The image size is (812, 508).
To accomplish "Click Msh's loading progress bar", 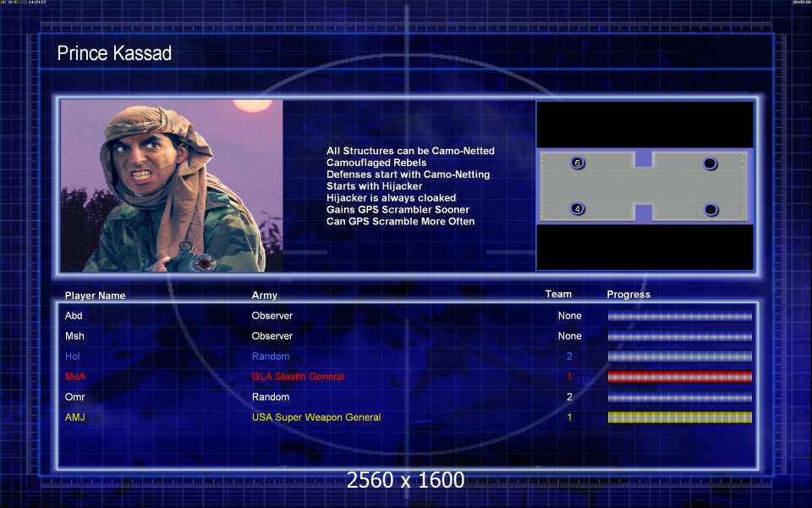I will [x=679, y=336].
